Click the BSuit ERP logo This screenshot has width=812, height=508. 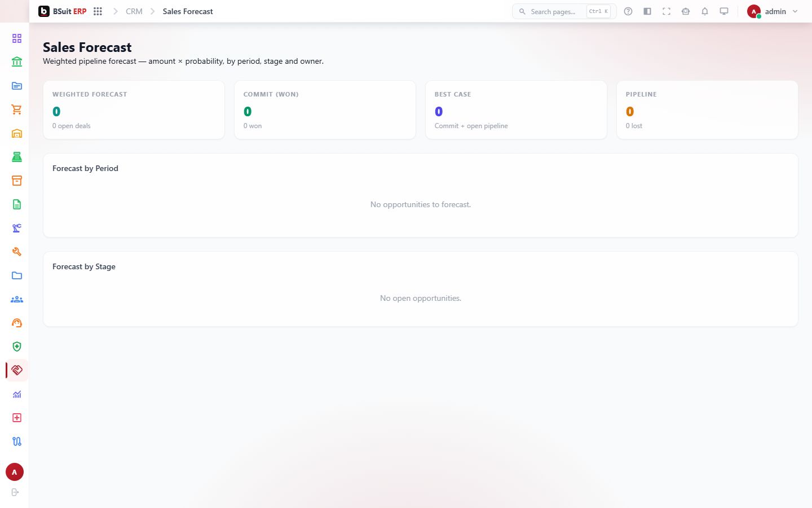click(x=63, y=11)
